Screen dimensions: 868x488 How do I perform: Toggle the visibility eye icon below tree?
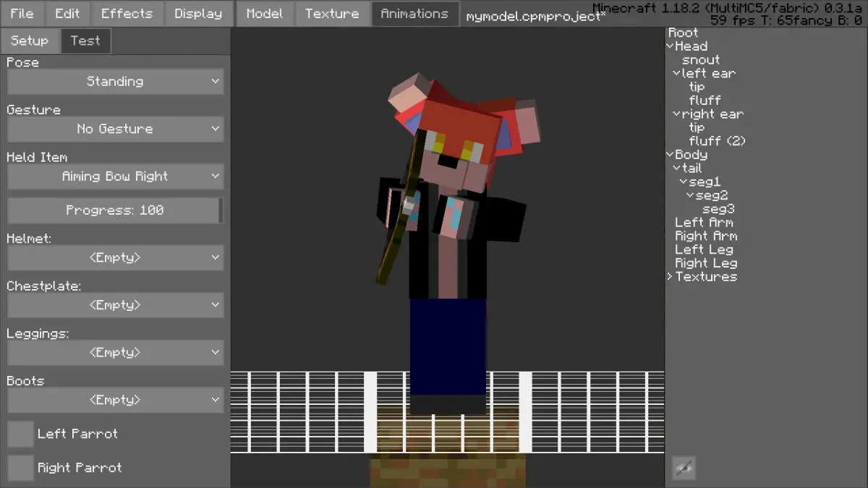coord(684,468)
